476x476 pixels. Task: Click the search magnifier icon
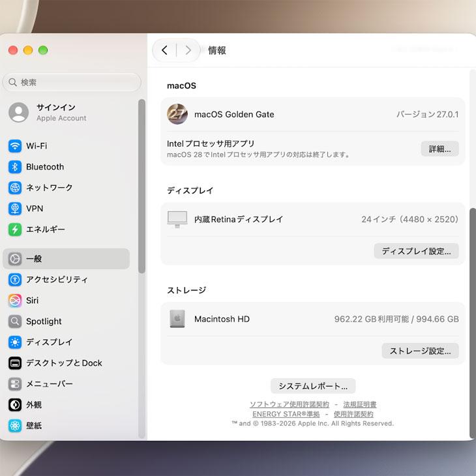[x=13, y=82]
